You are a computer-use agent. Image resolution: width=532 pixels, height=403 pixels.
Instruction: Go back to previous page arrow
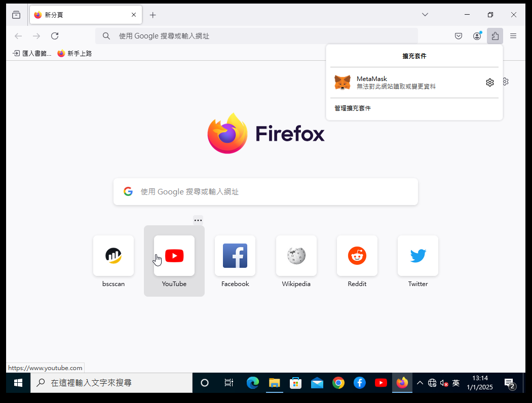click(18, 36)
